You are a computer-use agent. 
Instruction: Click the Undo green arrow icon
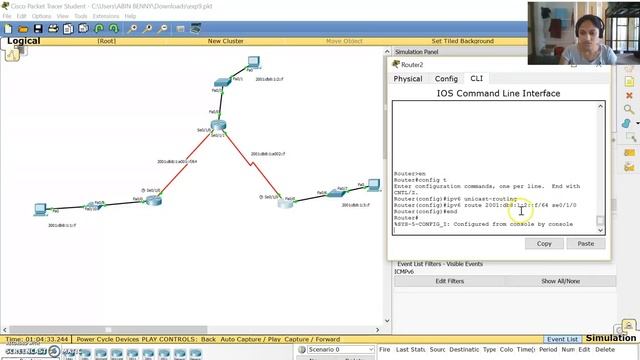point(99,29)
